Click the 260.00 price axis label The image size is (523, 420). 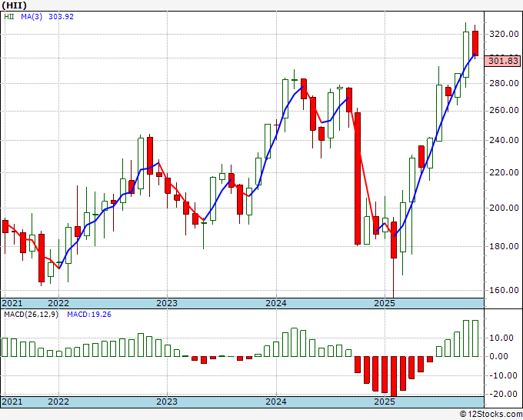[x=504, y=111]
